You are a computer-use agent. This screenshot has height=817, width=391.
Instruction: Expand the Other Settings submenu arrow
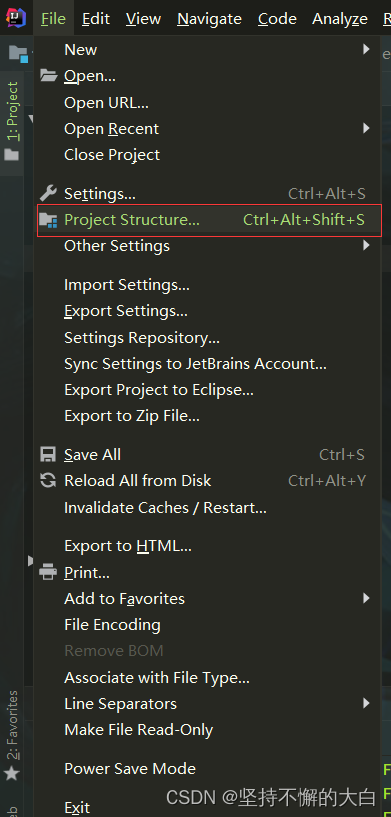pyautogui.click(x=366, y=245)
